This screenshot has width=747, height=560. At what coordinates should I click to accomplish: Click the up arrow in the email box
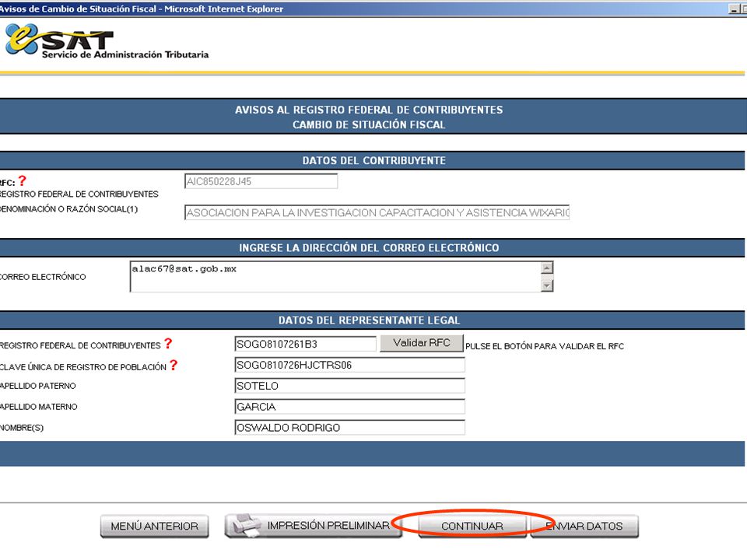(547, 268)
